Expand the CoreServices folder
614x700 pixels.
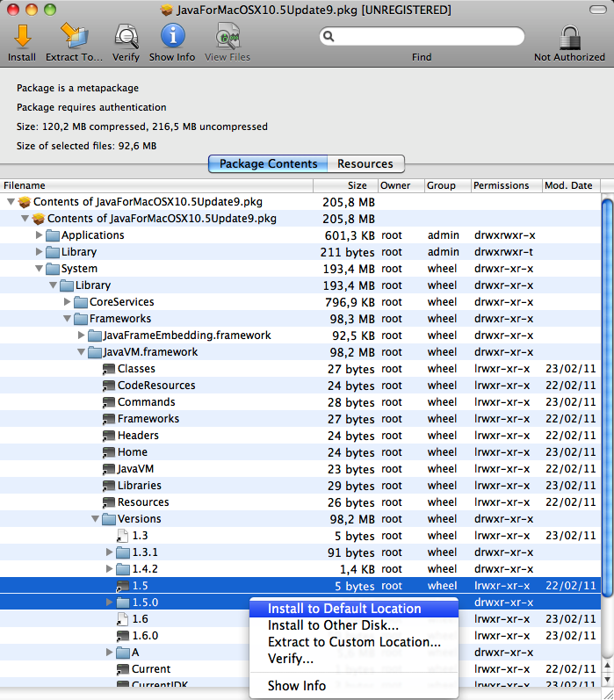(x=68, y=302)
